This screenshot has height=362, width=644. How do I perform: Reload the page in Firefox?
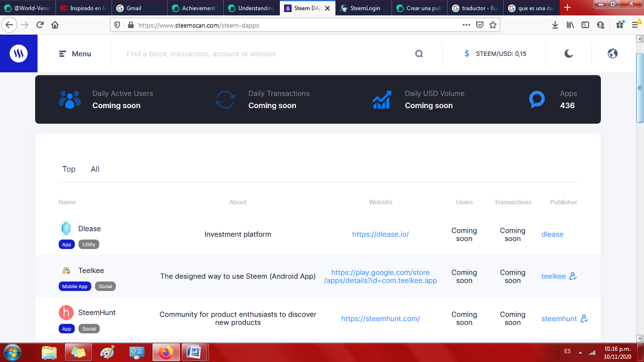click(x=40, y=25)
